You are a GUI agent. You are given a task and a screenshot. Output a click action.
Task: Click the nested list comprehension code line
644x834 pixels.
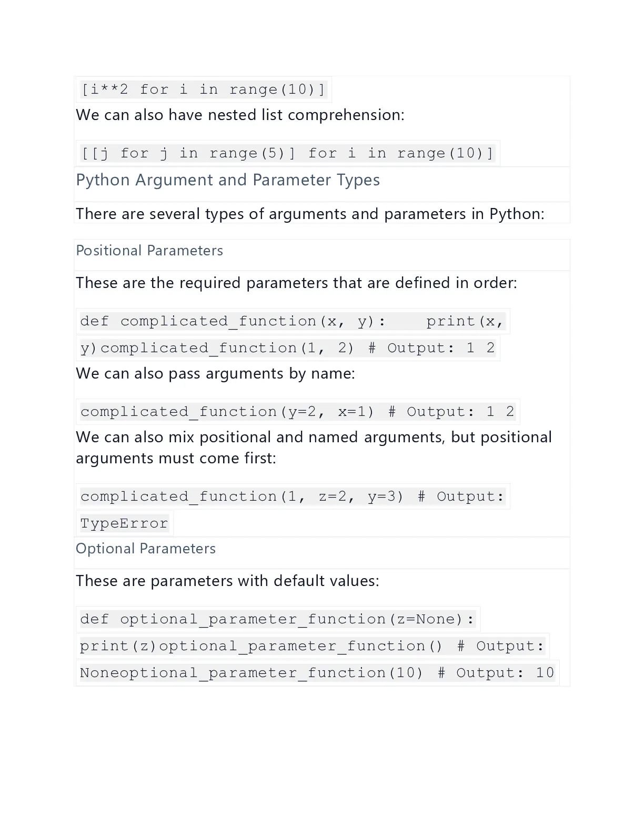pos(288,153)
